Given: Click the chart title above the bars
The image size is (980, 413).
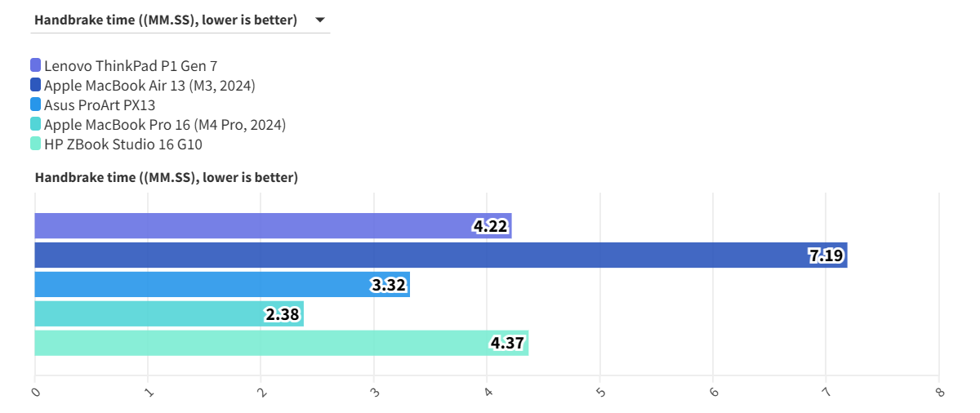Looking at the screenshot, I should pos(166,177).
